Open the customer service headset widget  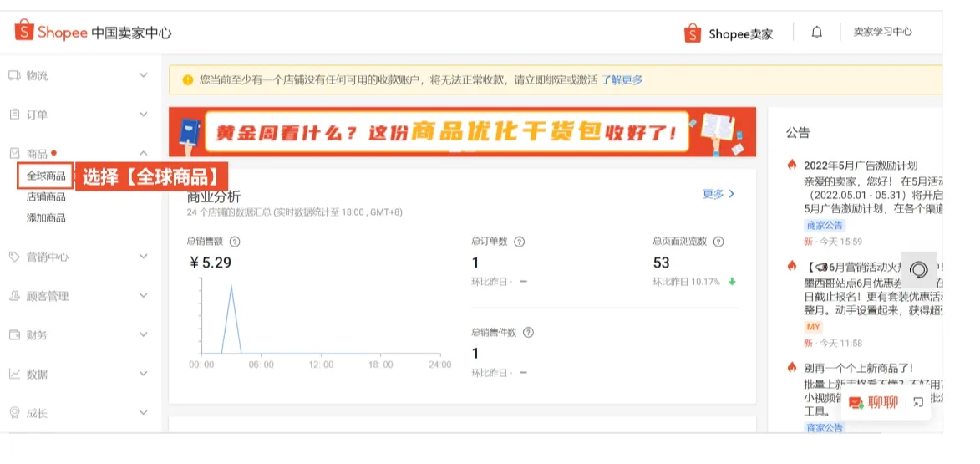tap(919, 270)
